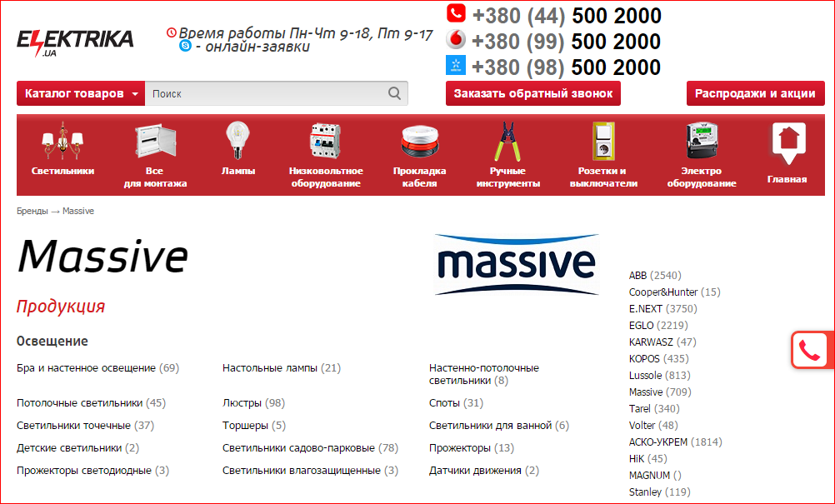Select E.NEXT (3750) brand
Screen dimensions: 835x504
pyautogui.click(x=663, y=309)
